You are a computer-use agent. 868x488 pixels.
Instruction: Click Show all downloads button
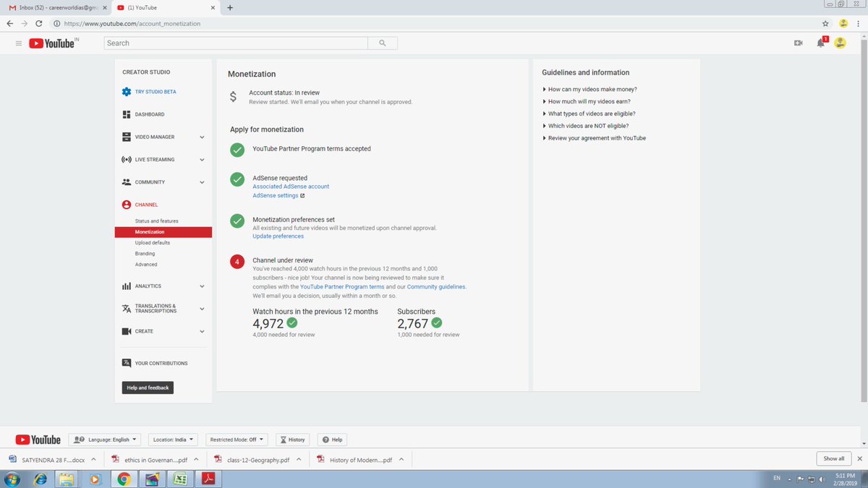coord(833,458)
